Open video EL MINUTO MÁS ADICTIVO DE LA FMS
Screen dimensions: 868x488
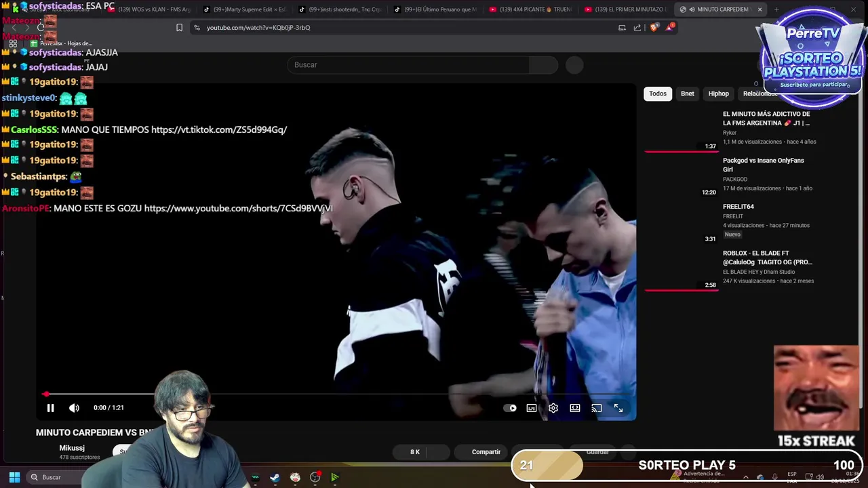(766, 119)
